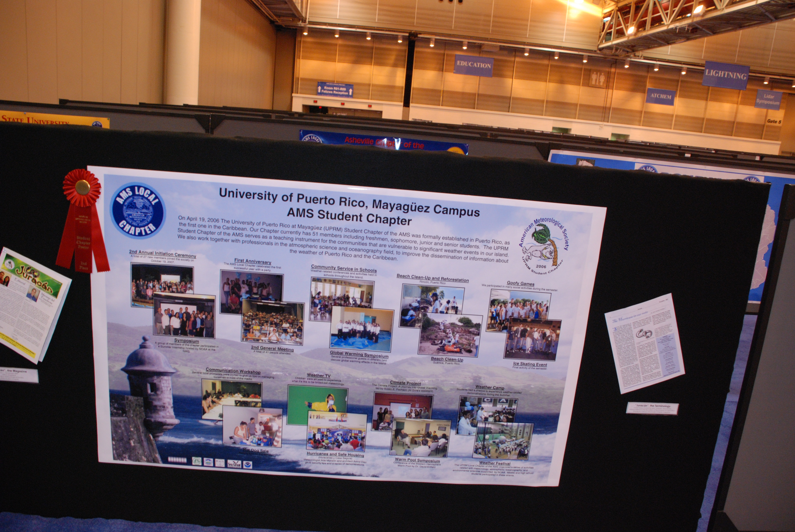Click the AMS Student Chapter subtitle
The image size is (795, 532).
coord(349,217)
